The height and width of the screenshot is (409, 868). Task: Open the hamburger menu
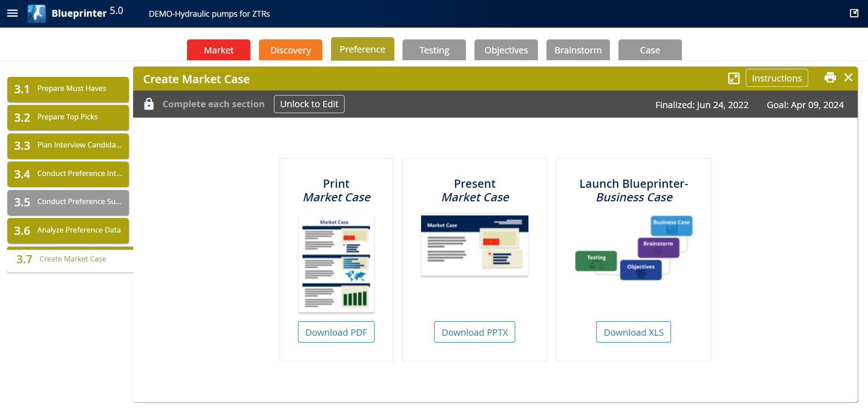13,14
